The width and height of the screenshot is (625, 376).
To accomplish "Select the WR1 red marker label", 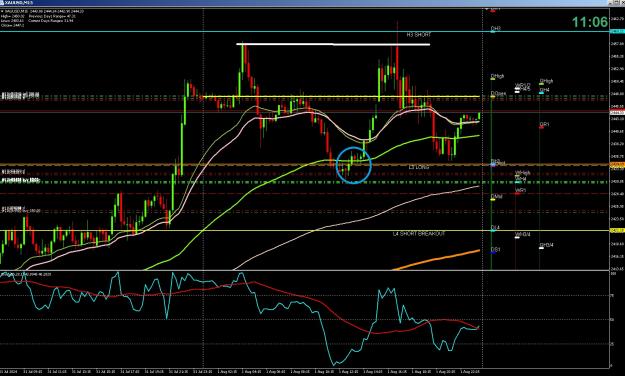I will [x=521, y=191].
